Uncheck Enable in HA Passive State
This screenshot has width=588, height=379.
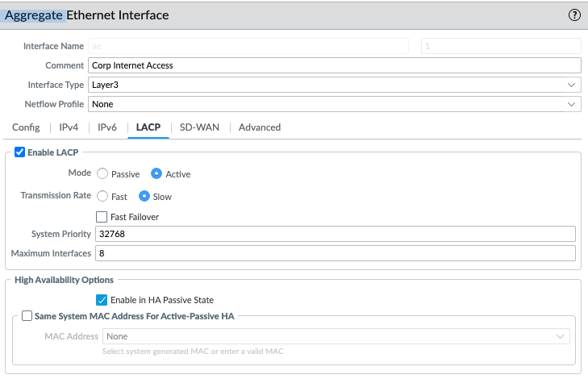(102, 300)
